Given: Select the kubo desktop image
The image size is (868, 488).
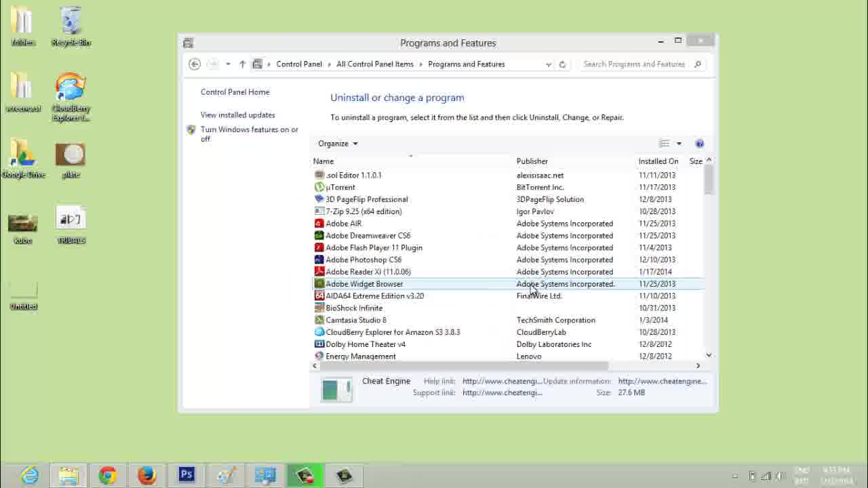Looking at the screenshot, I should (x=23, y=228).
